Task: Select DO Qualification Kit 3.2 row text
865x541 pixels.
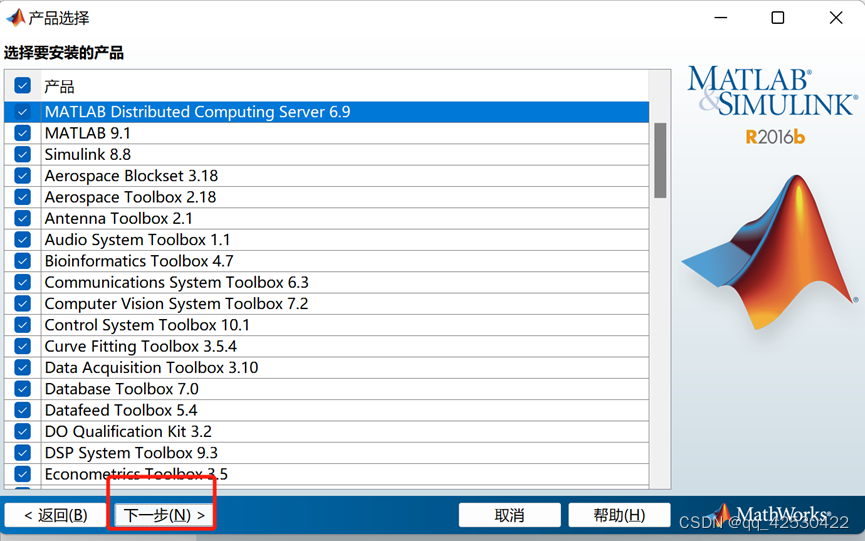Action: 128,432
